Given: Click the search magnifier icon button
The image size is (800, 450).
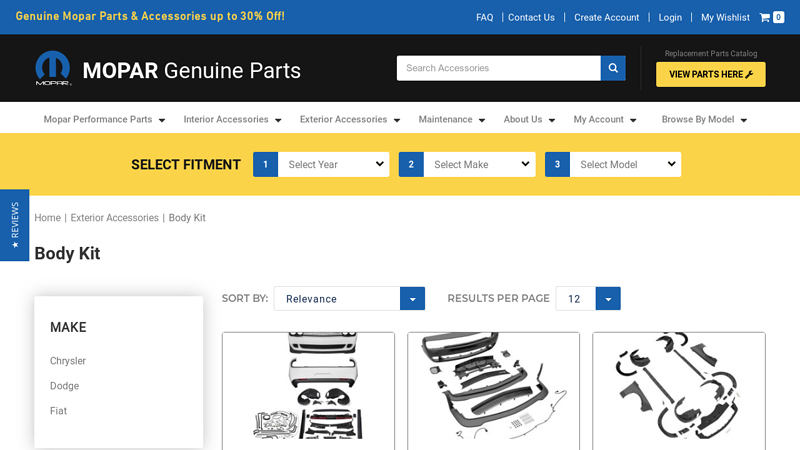Looking at the screenshot, I should click(613, 68).
